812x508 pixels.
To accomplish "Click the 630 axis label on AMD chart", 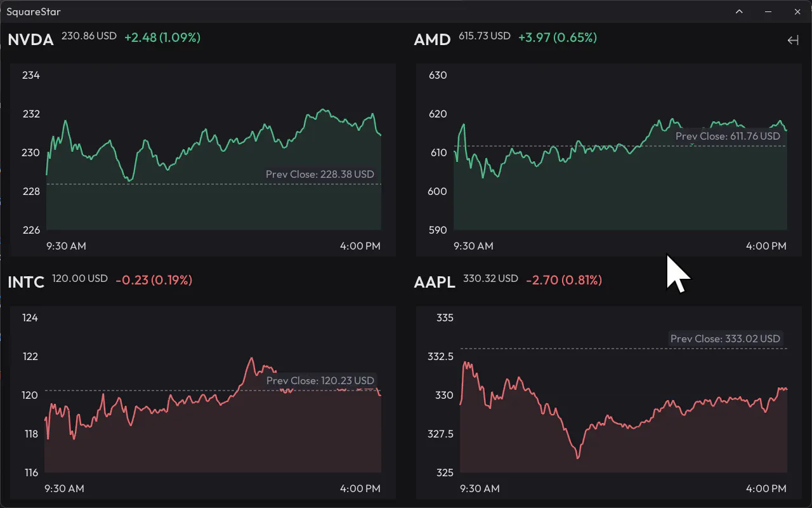I will point(438,75).
